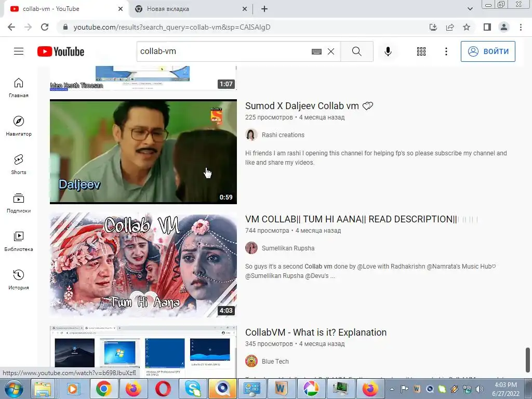Open the Word taskbar icon
The height and width of the screenshot is (399, 532).
[x=281, y=389]
